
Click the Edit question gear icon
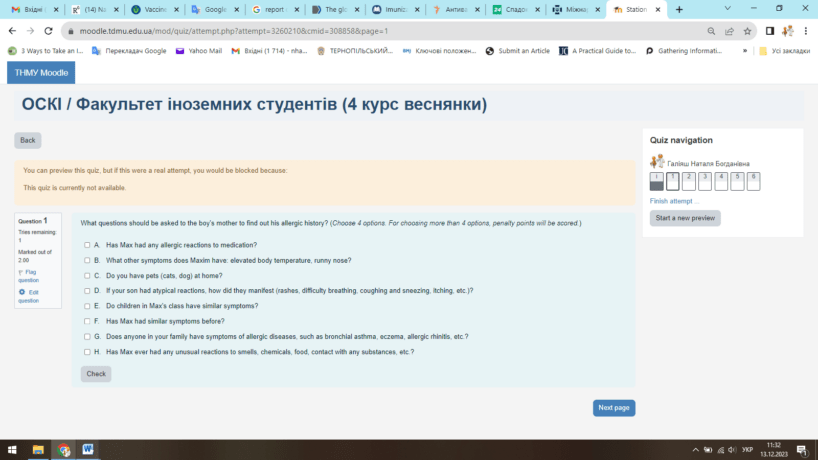(21, 292)
